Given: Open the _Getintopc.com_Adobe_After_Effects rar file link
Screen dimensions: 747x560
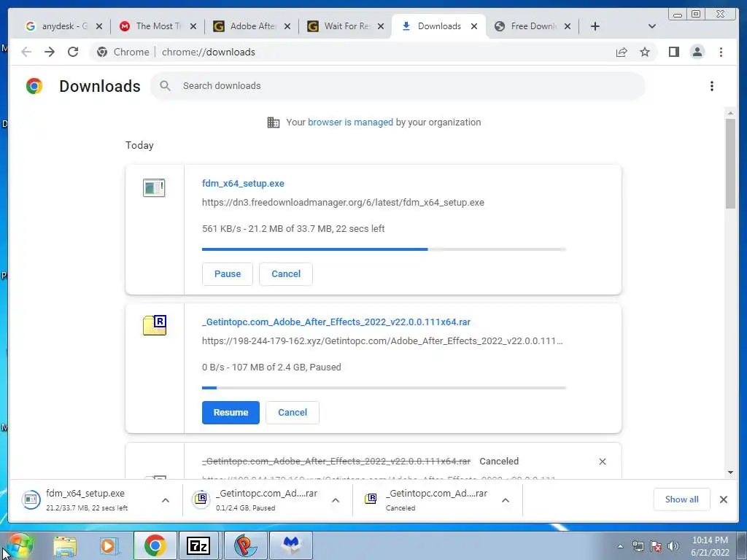Looking at the screenshot, I should pos(336,322).
